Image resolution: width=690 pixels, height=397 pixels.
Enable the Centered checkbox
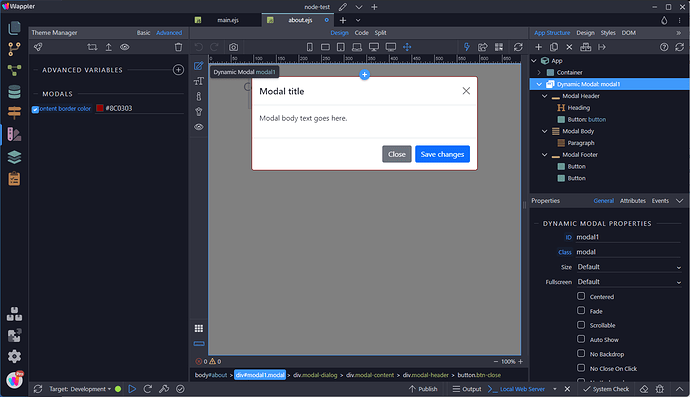point(581,296)
